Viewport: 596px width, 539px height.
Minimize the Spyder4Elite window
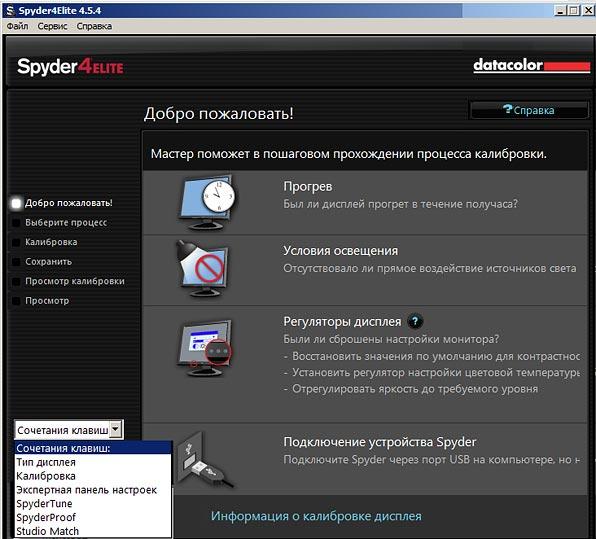coord(559,11)
